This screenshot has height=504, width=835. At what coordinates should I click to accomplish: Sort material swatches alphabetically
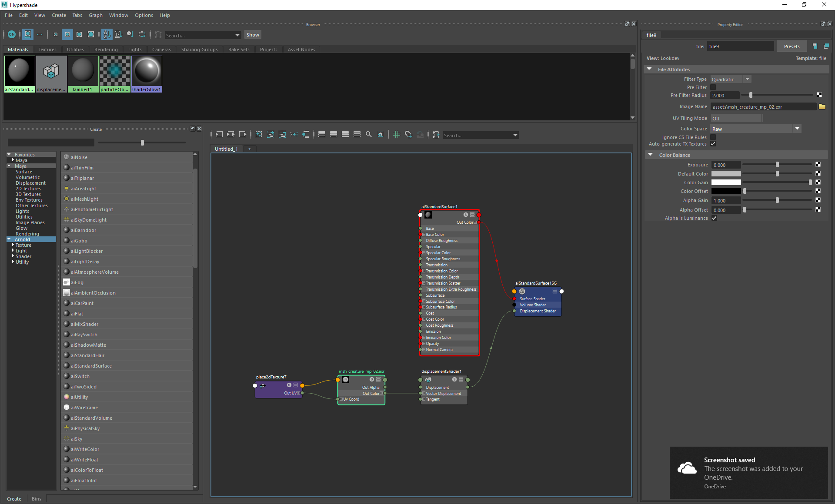[107, 34]
